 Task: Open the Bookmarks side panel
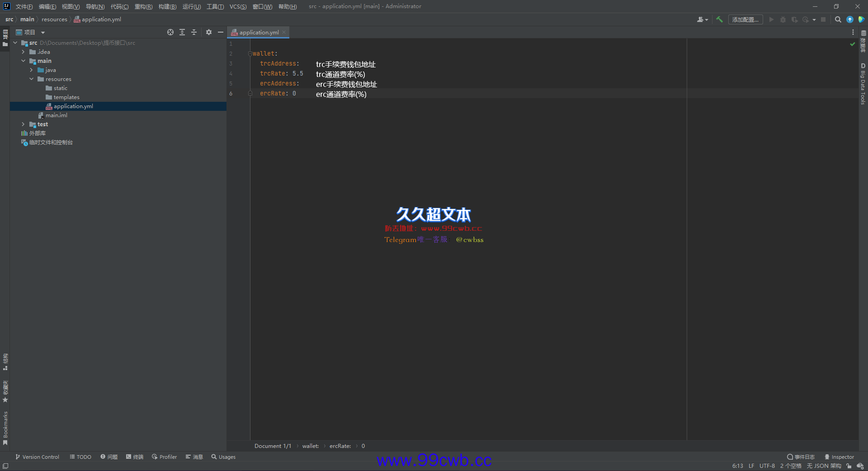point(5,428)
